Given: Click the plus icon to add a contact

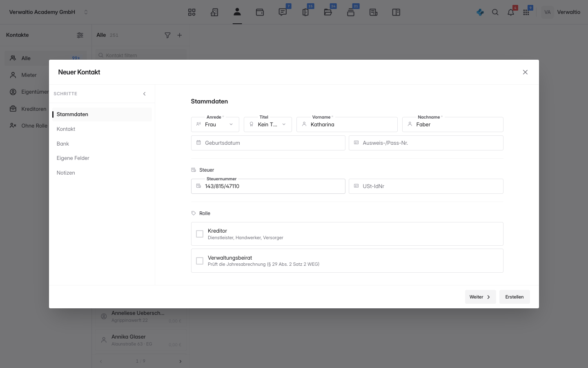Looking at the screenshot, I should pos(180,35).
